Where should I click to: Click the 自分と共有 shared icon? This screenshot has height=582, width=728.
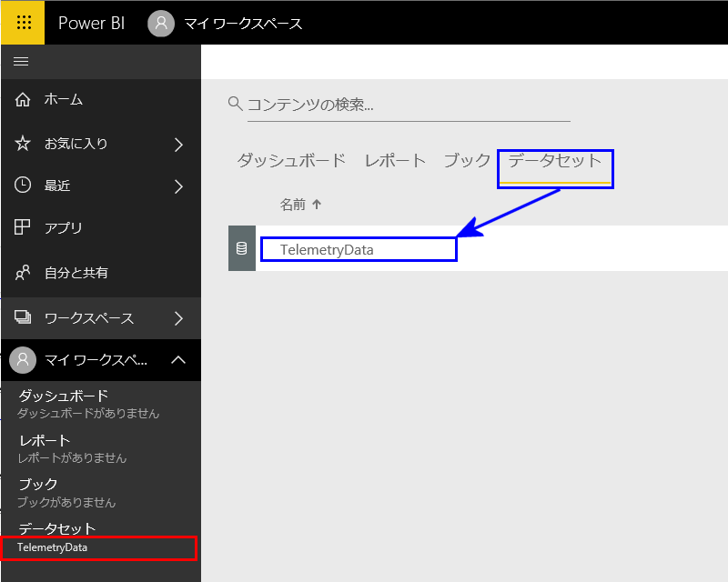tap(24, 273)
